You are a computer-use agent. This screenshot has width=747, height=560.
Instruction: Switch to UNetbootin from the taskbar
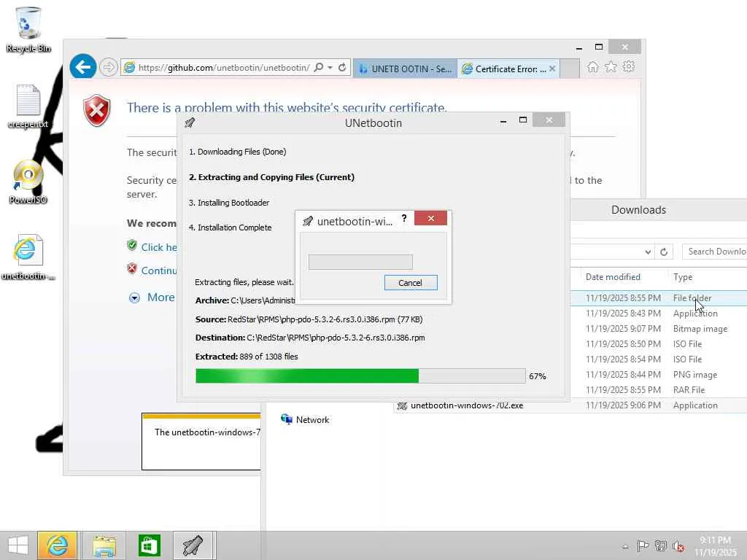pyautogui.click(x=194, y=545)
